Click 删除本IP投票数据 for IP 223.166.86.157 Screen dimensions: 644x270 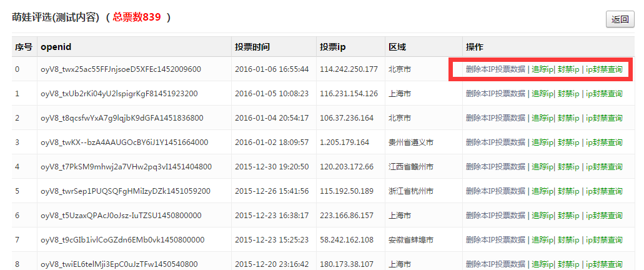[495, 216]
